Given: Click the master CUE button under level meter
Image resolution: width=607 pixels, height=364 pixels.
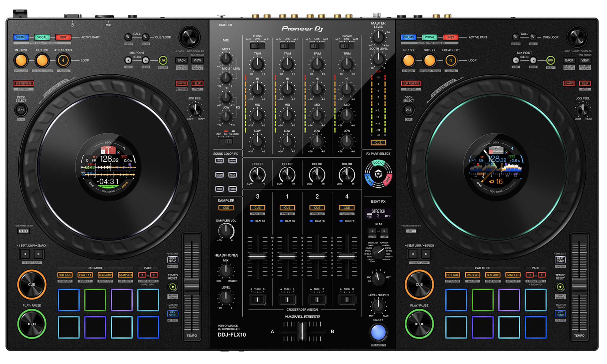Looking at the screenshot, I should pos(378,143).
